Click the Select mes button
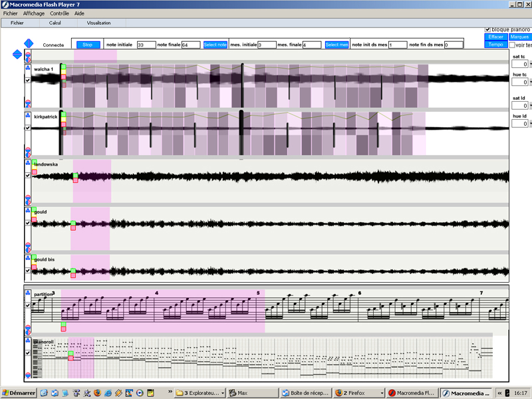532x399 pixels. point(336,45)
